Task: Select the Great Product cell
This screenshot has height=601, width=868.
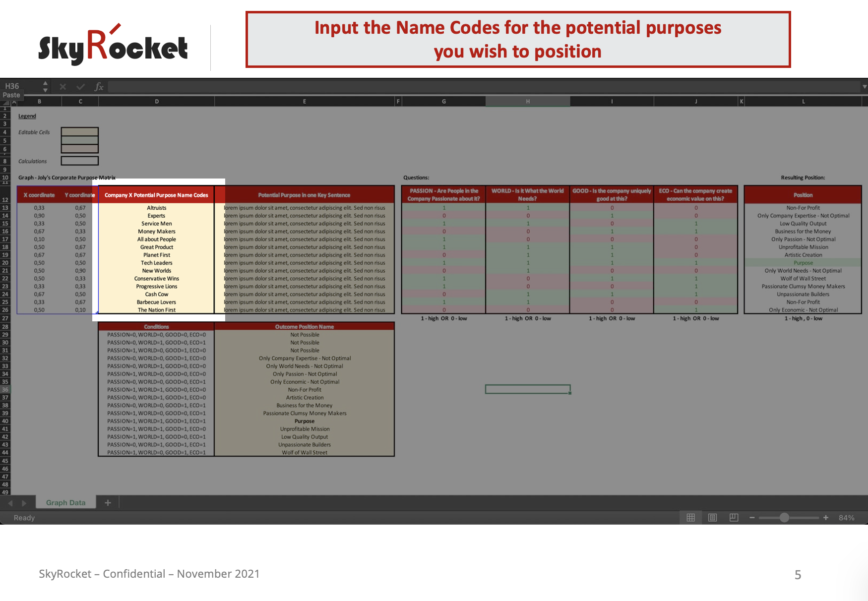Action: [157, 247]
